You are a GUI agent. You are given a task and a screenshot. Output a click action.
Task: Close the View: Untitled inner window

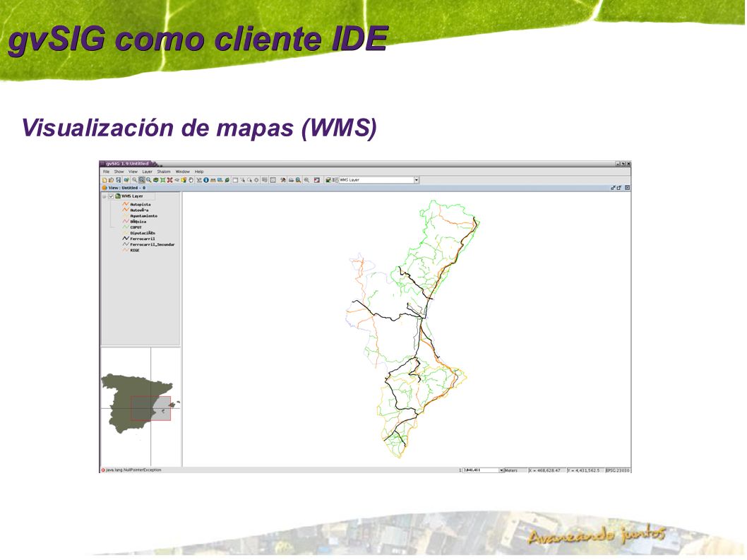[x=628, y=188]
